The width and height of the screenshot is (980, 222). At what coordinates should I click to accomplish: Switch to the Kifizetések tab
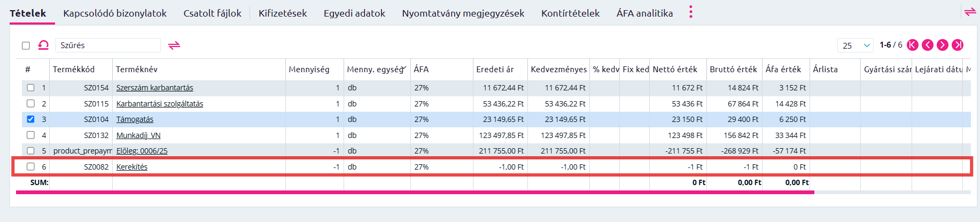pyautogui.click(x=283, y=13)
